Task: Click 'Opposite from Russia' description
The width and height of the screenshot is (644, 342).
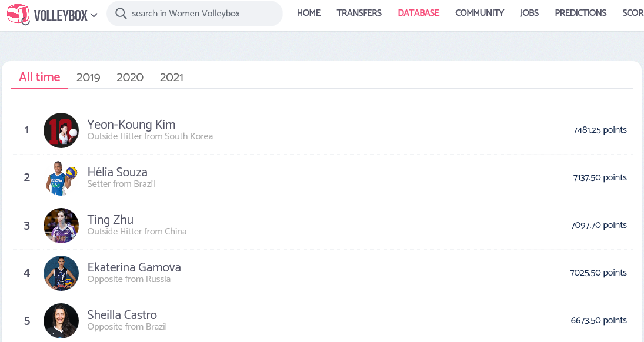Action: 129,279
